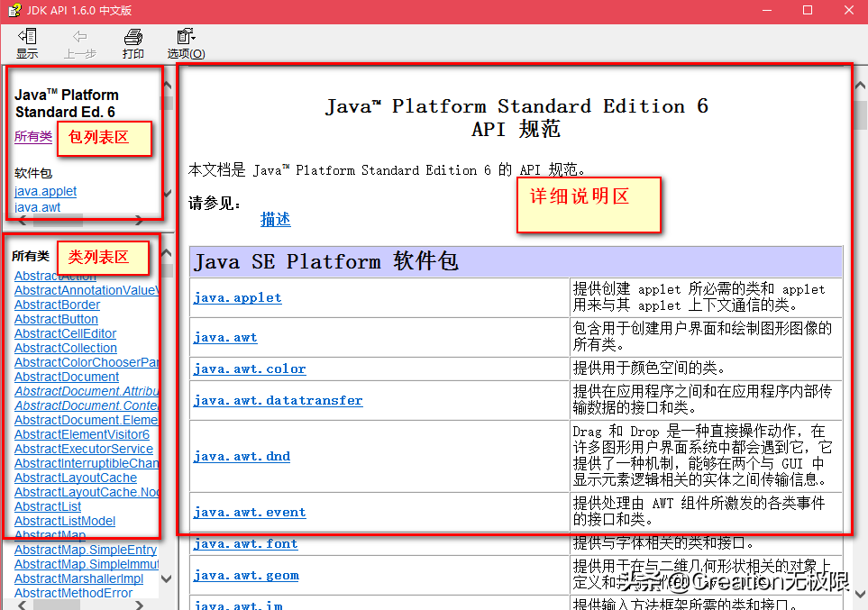Open java.awt in packages table
Image resolution: width=868 pixels, height=610 pixels.
point(225,338)
